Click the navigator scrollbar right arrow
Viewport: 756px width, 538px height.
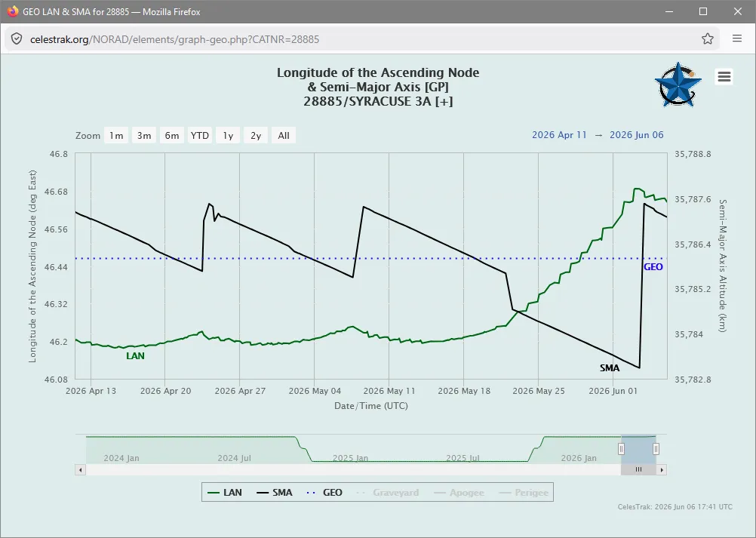[x=662, y=469]
